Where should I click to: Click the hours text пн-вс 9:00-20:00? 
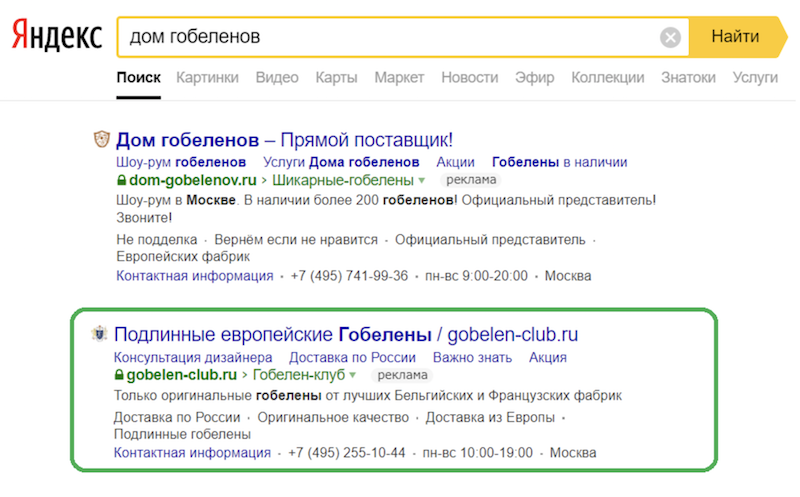pyautogui.click(x=476, y=276)
